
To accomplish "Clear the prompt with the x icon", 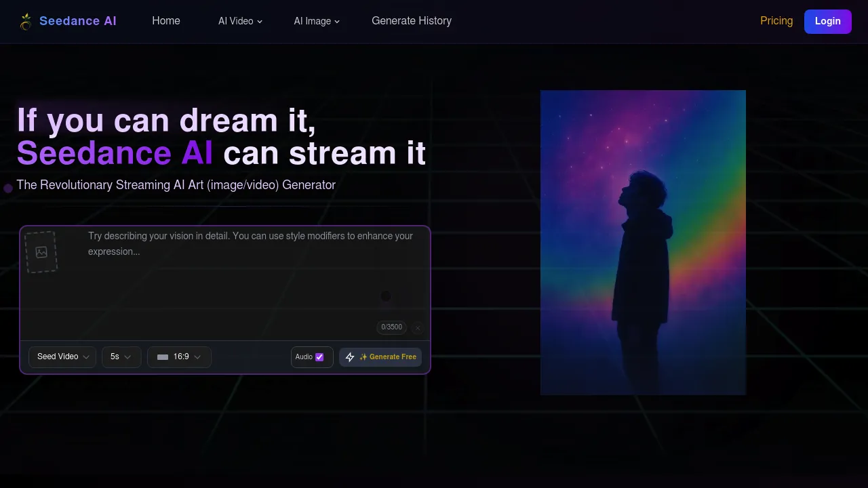I will (418, 328).
